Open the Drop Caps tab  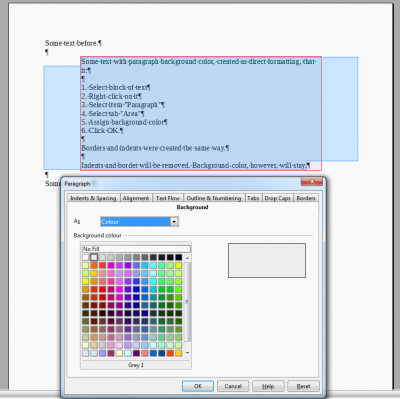click(x=277, y=198)
